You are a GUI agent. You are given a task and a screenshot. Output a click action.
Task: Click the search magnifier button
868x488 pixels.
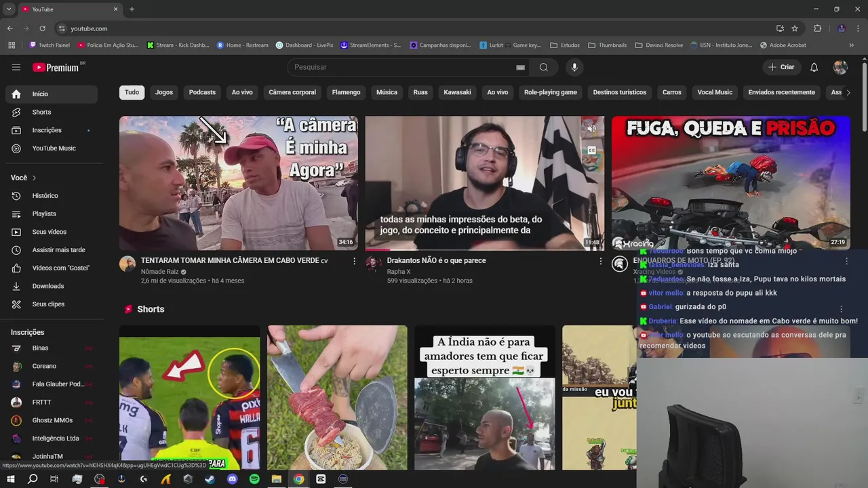(x=544, y=67)
